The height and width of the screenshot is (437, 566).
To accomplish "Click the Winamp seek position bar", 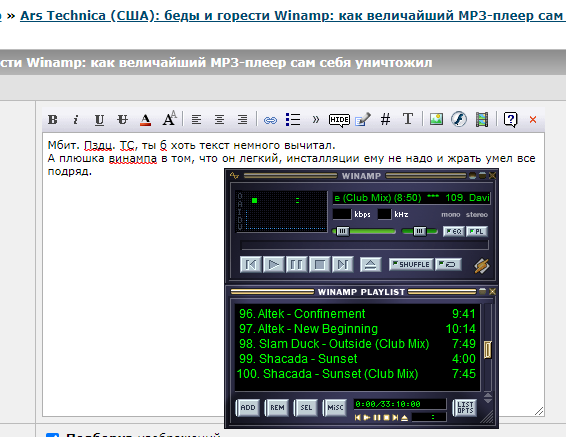I will pos(364,245).
